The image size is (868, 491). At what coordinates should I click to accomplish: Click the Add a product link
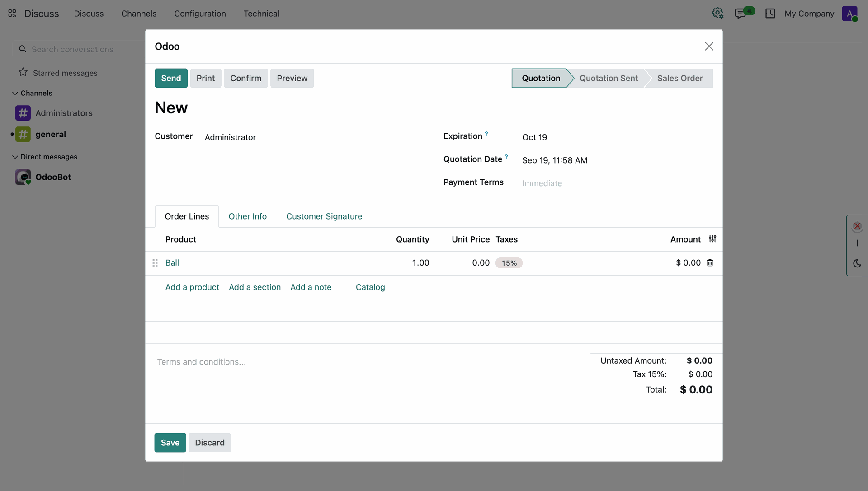[x=192, y=287]
